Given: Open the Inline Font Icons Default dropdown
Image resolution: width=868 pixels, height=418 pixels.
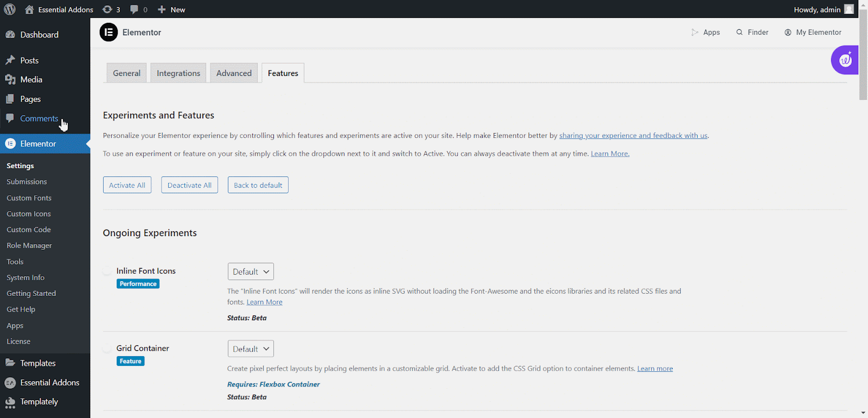Looking at the screenshot, I should point(251,271).
